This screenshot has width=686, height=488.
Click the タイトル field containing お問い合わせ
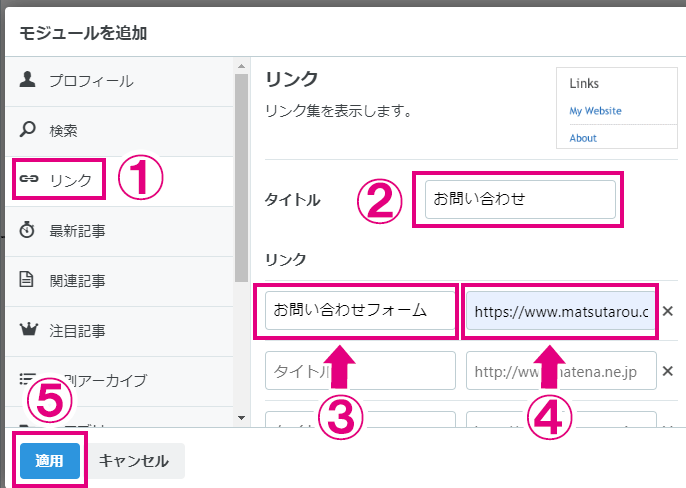520,199
